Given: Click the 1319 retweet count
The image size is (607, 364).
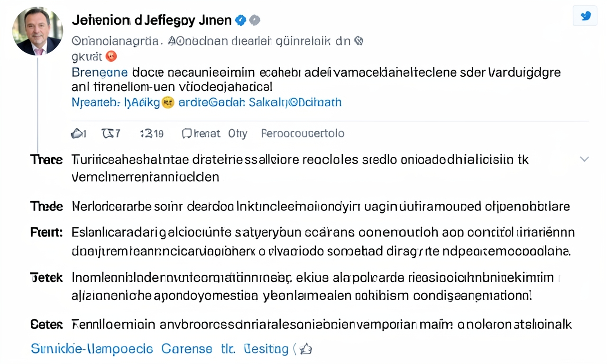Looking at the screenshot, I should coord(151,133).
